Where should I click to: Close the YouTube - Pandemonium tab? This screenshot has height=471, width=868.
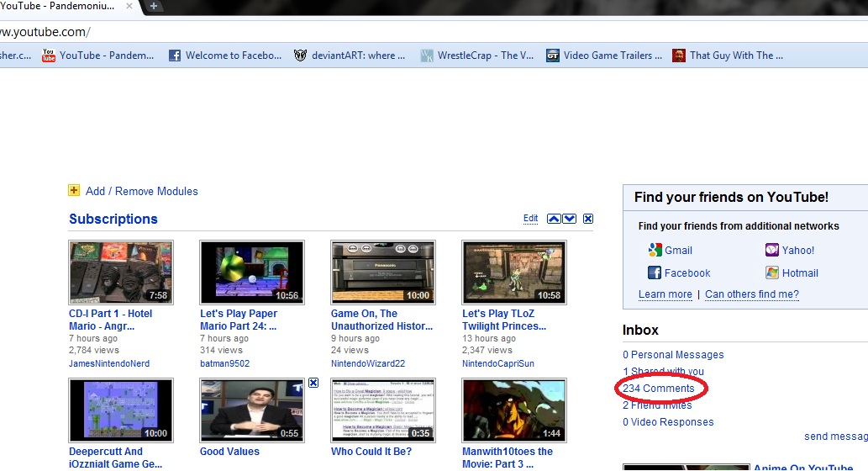pos(129,6)
